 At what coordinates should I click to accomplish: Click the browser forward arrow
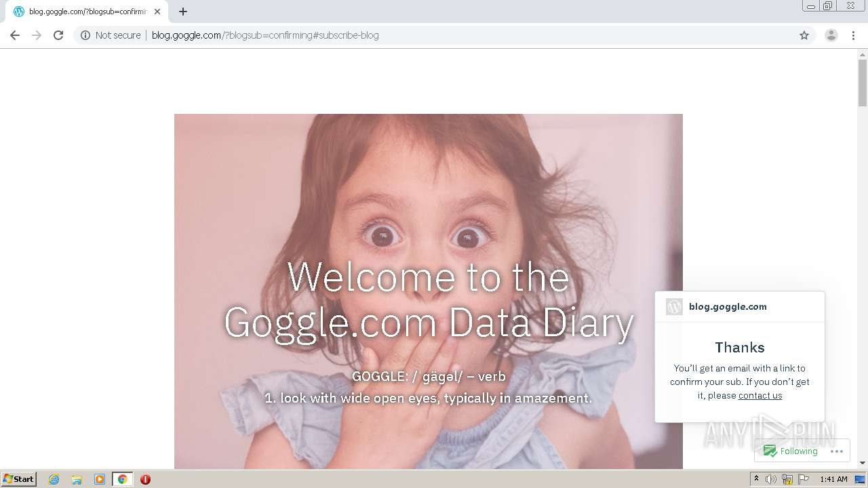point(37,35)
